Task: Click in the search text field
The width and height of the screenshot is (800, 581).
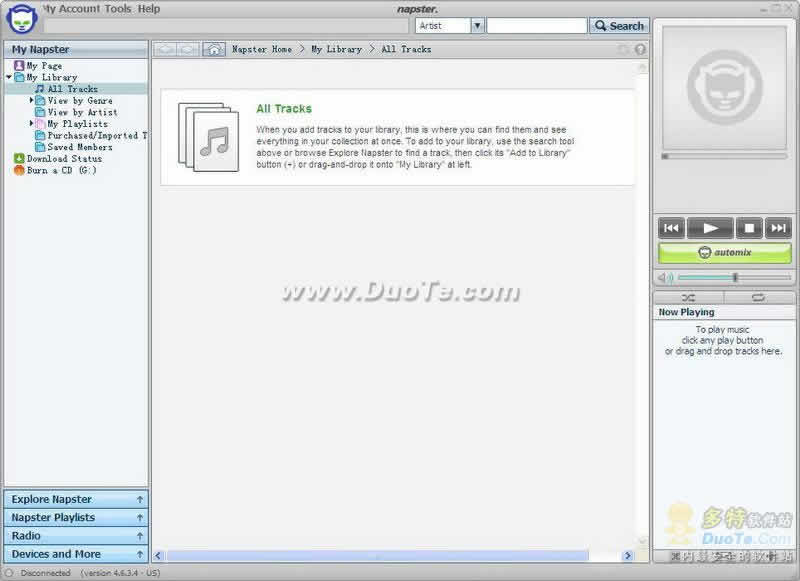Action: coord(537,26)
